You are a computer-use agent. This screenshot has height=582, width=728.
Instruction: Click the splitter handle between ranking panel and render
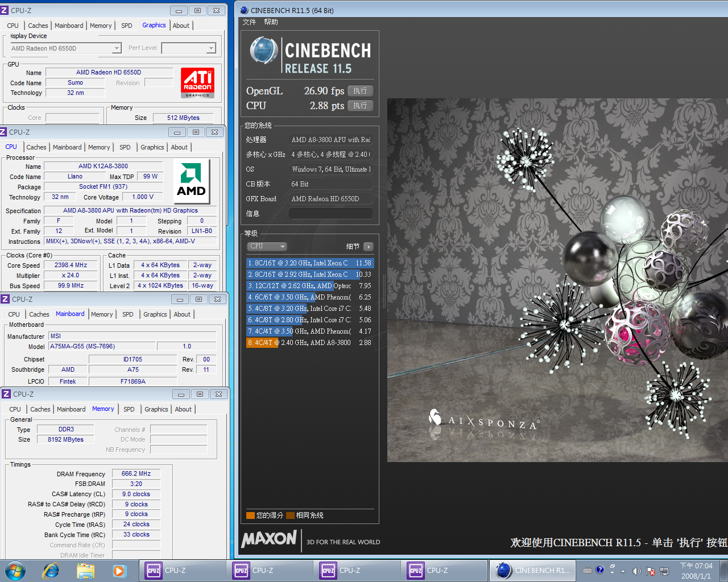coord(384,291)
